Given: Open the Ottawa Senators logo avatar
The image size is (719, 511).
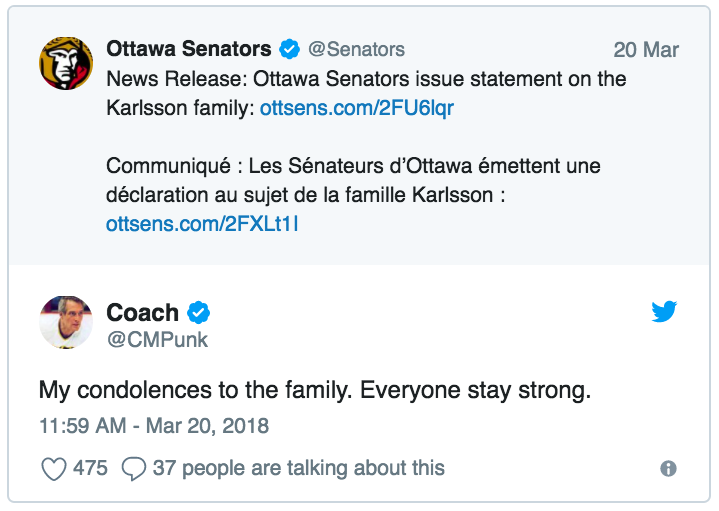Looking at the screenshot, I should coord(66,63).
